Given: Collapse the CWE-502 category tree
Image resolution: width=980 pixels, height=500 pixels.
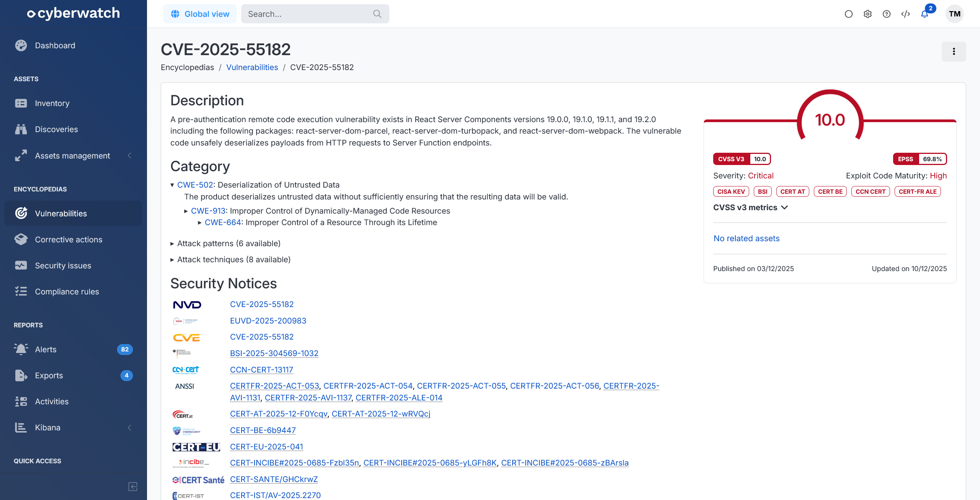Looking at the screenshot, I should pos(172,185).
